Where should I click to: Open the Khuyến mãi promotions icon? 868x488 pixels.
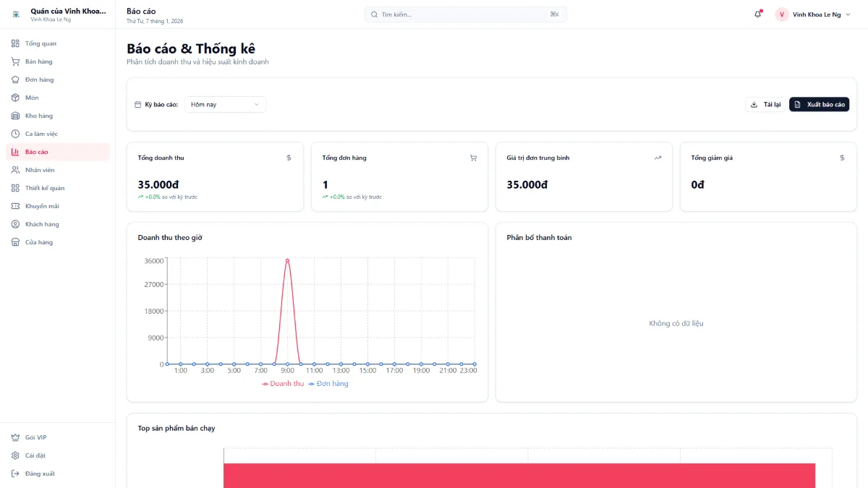coord(15,206)
